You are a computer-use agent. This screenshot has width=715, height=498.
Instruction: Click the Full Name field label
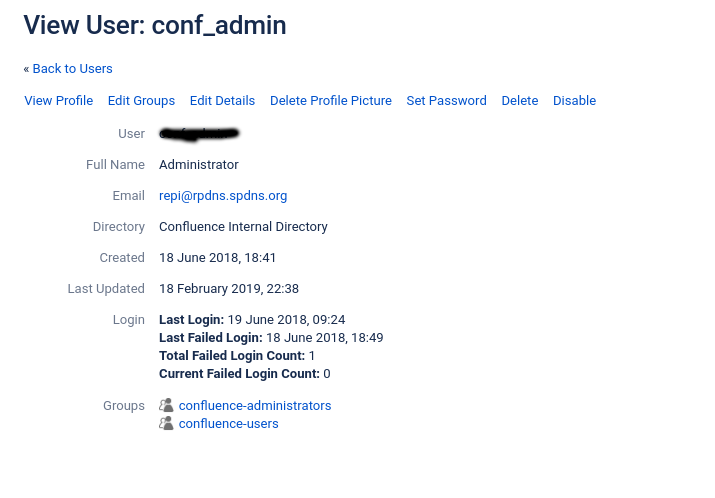pos(115,165)
